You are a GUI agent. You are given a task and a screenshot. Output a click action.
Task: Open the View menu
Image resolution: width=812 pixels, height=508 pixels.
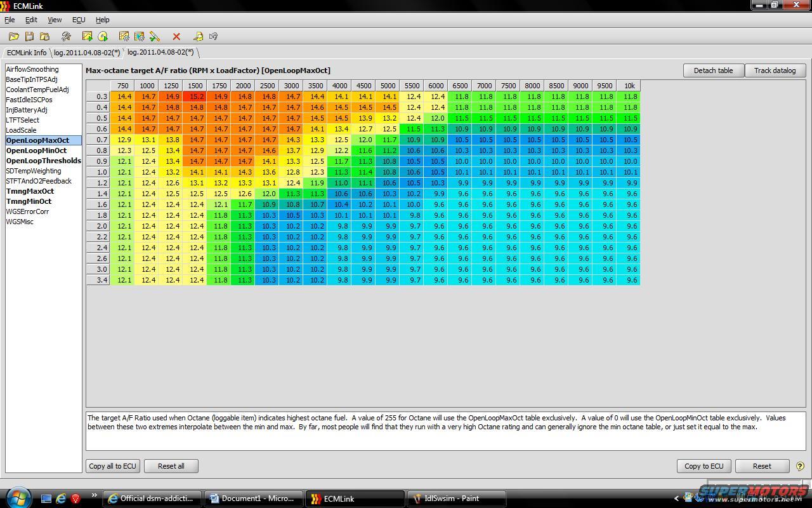coord(55,20)
